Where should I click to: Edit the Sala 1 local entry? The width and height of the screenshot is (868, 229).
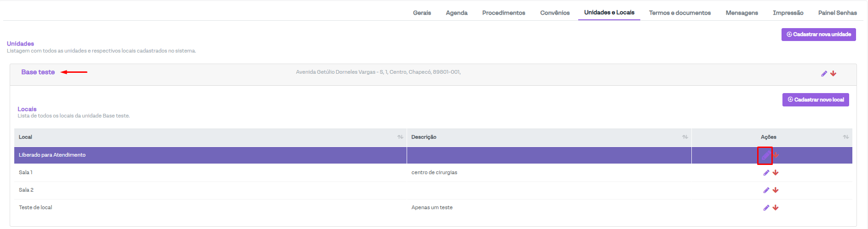[x=766, y=173]
